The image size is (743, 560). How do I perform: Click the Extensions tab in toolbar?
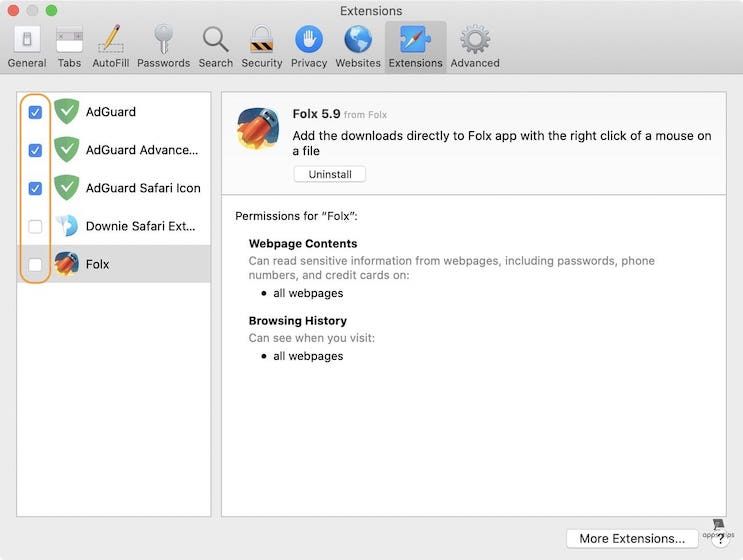click(x=415, y=46)
